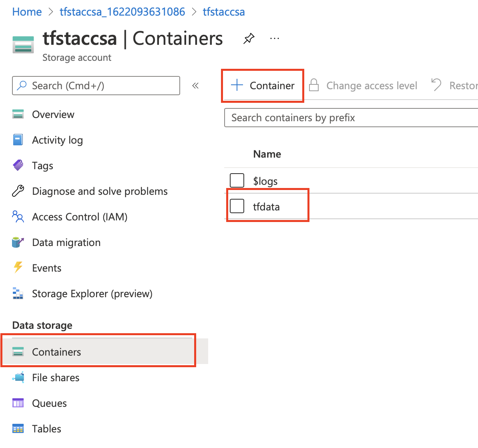The image size is (478, 448).
Task: Go to File shares in sidebar
Action: pos(56,378)
